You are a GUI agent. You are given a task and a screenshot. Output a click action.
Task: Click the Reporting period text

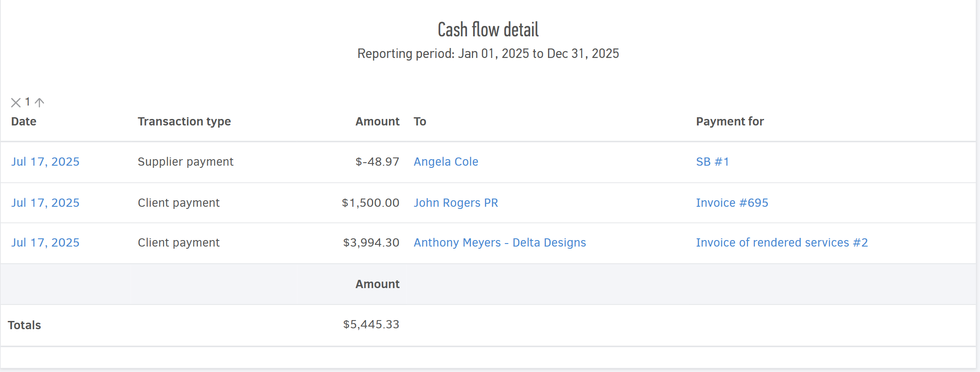pos(488,54)
